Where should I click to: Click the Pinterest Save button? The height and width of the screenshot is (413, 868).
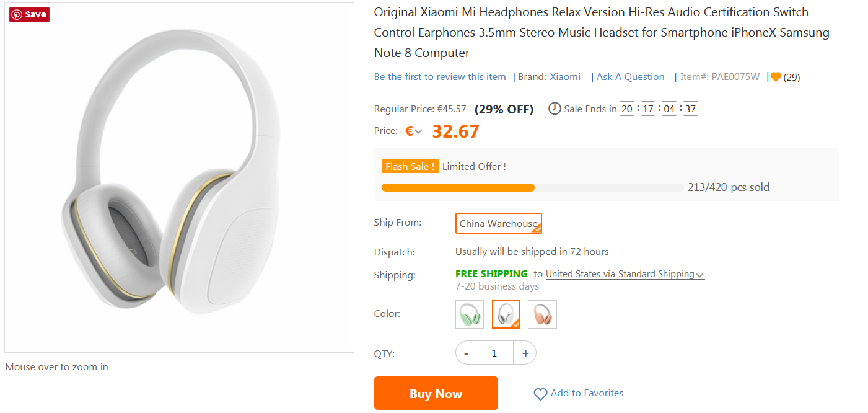[x=29, y=14]
